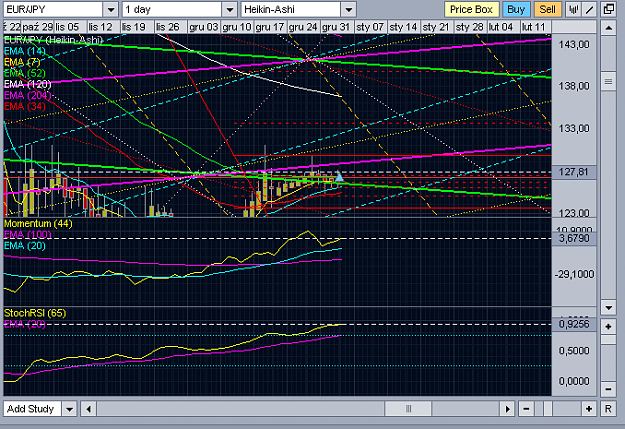
Task: Click the R reset button
Action: (x=608, y=409)
